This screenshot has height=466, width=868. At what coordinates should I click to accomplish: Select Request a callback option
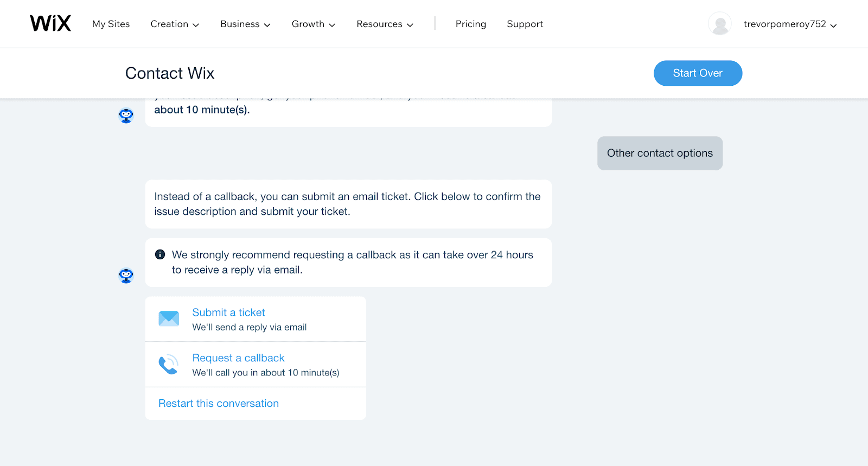tap(256, 365)
